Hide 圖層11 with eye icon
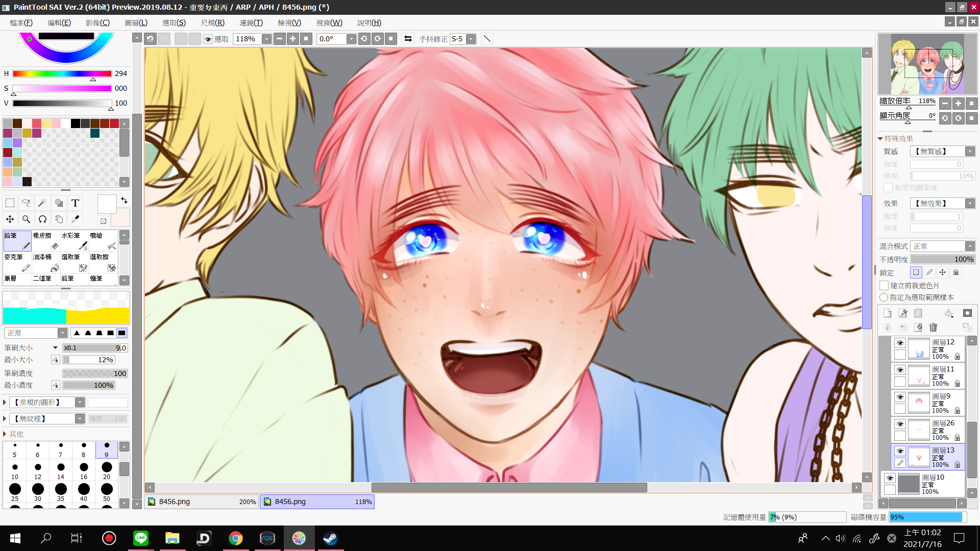Screen dimensions: 980x551 pos(900,370)
